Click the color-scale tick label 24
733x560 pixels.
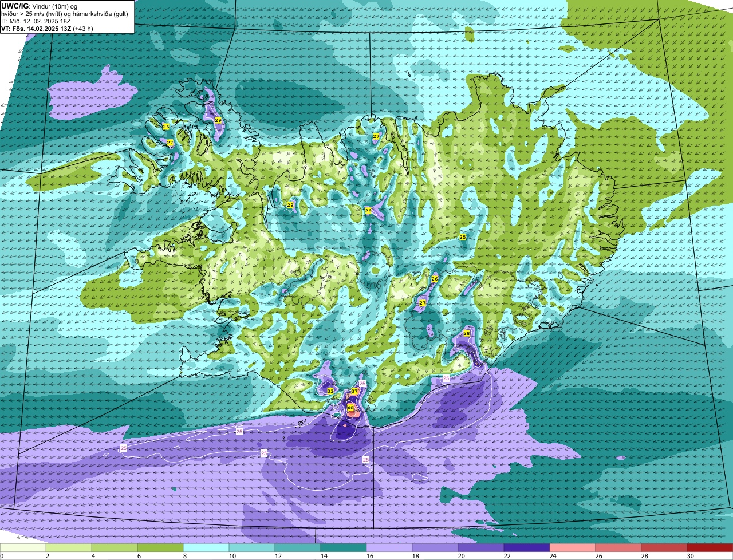point(553,556)
